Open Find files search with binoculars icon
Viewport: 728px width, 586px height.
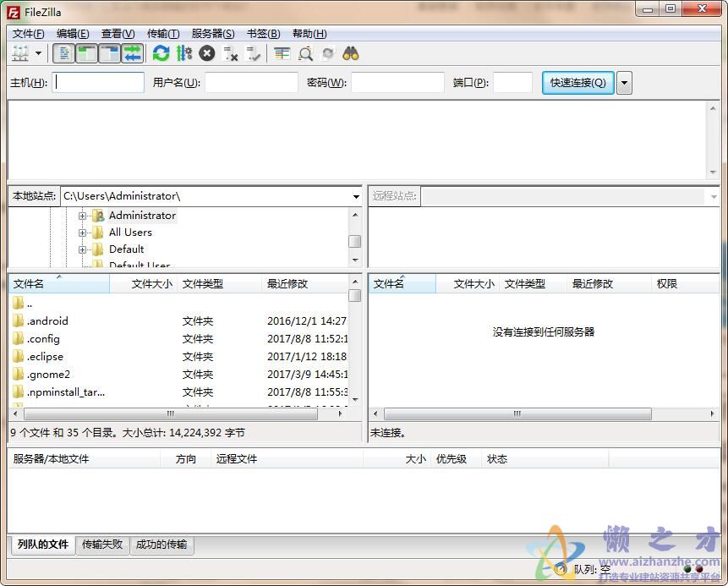click(352, 53)
